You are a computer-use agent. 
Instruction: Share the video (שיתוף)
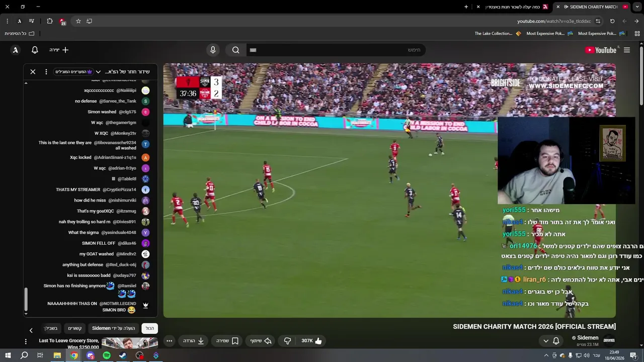(x=261, y=341)
